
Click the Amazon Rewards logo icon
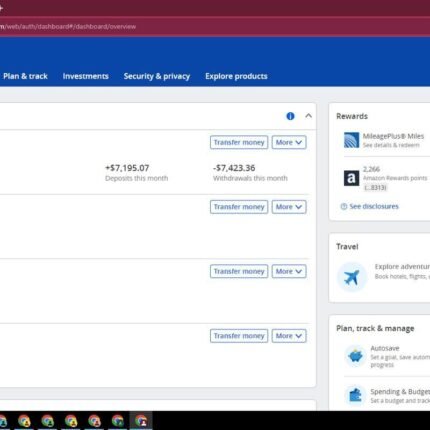351,178
